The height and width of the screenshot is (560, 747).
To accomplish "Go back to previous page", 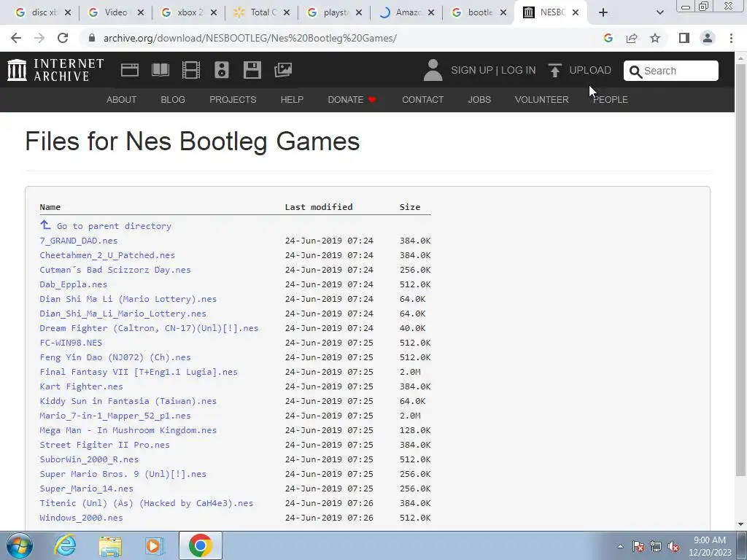I will point(16,38).
